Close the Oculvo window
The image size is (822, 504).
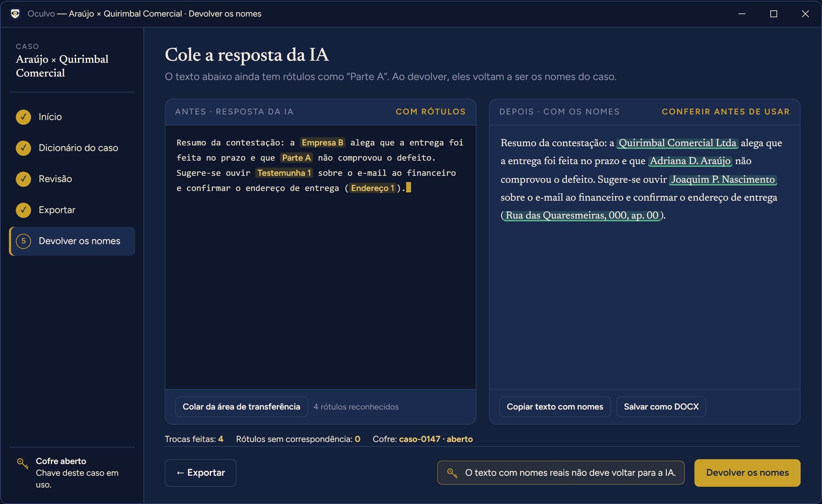(805, 14)
